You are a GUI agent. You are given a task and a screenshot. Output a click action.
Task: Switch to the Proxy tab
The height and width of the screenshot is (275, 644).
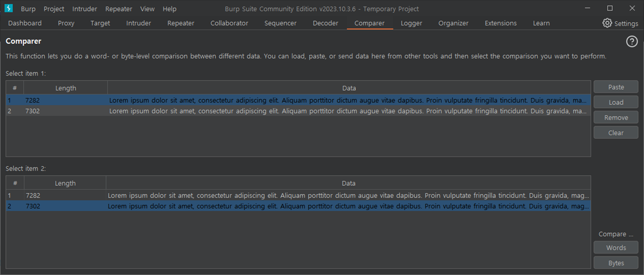(66, 23)
